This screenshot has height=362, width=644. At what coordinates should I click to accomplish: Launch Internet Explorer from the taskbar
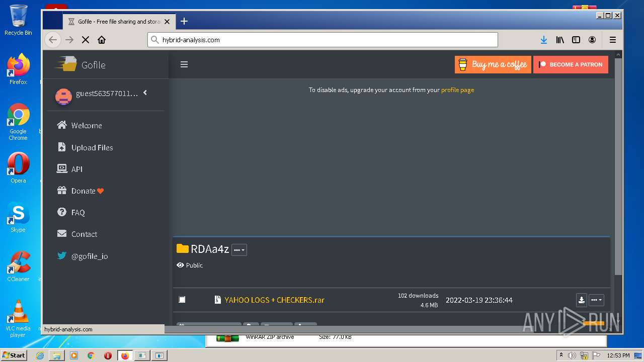pos(40,355)
